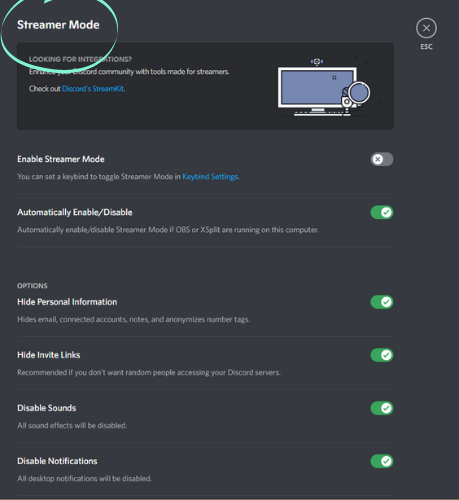
Task: Click the Looking for Integrations banner heading
Action: coord(80,59)
